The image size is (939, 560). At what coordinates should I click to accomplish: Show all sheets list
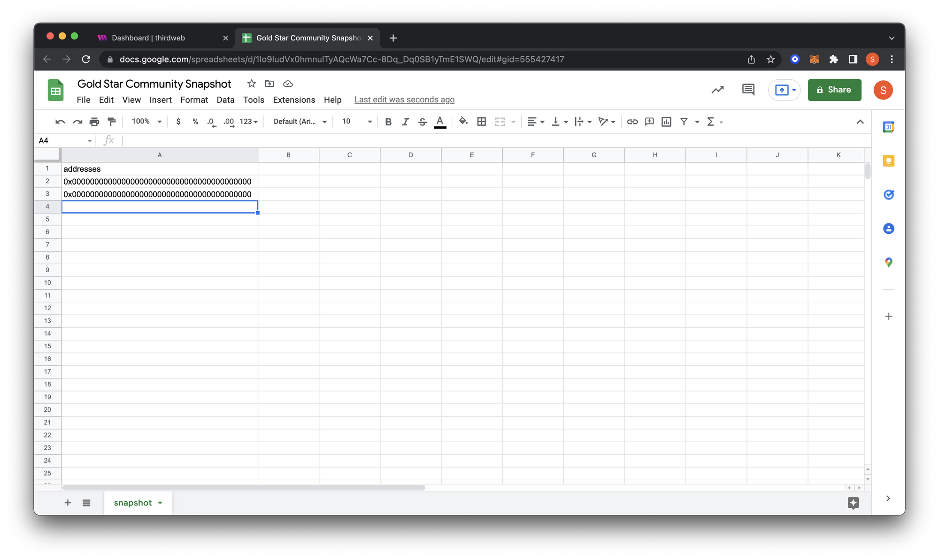[x=86, y=503]
